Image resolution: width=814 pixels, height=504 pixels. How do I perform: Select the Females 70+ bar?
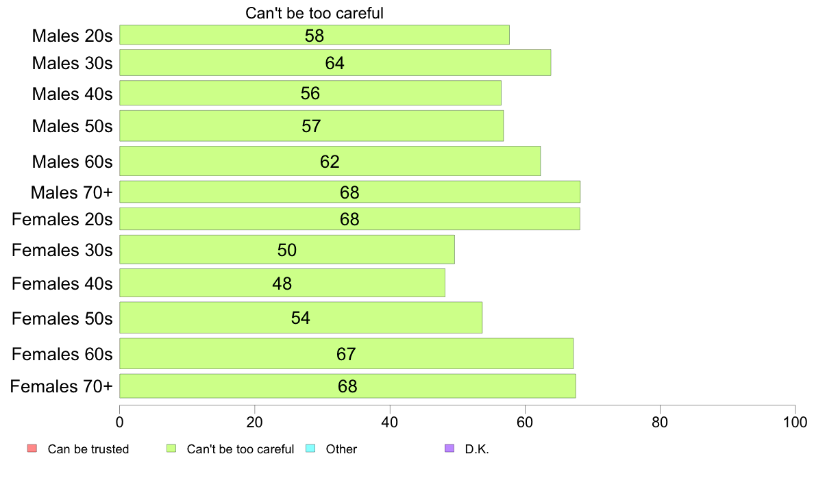[348, 386]
